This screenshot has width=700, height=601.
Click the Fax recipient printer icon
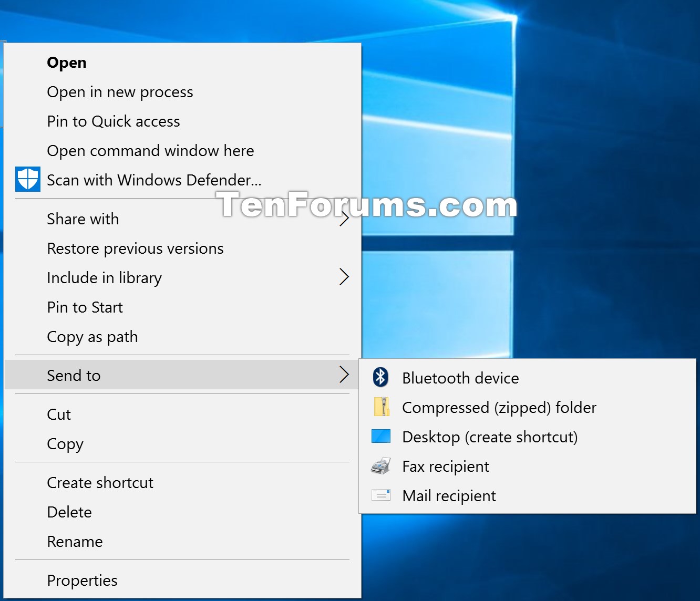(x=380, y=465)
